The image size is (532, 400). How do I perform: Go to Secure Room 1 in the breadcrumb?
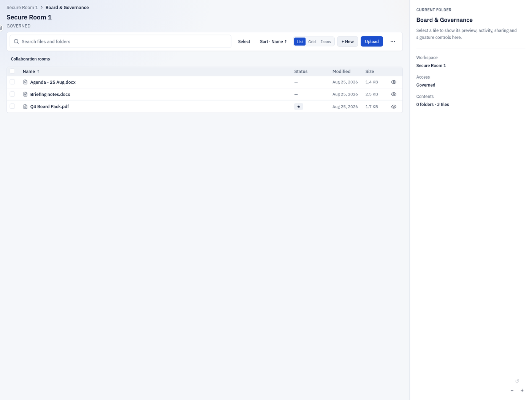tap(22, 8)
